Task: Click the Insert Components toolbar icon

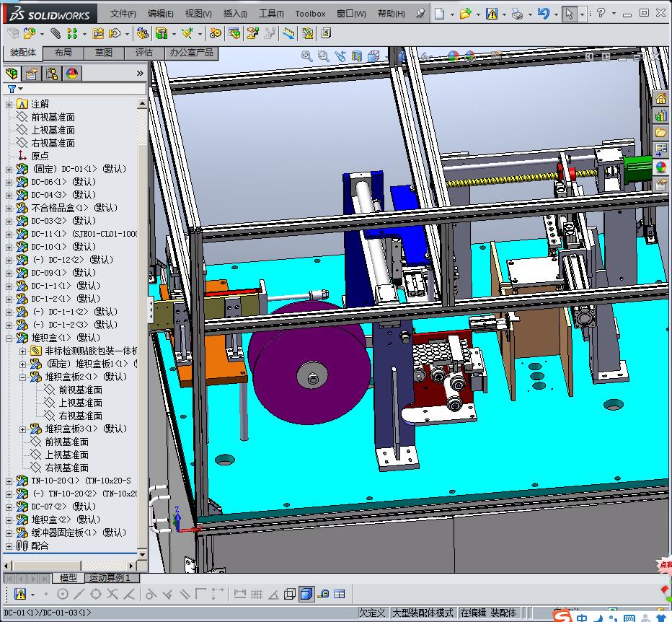Action: (x=29, y=33)
